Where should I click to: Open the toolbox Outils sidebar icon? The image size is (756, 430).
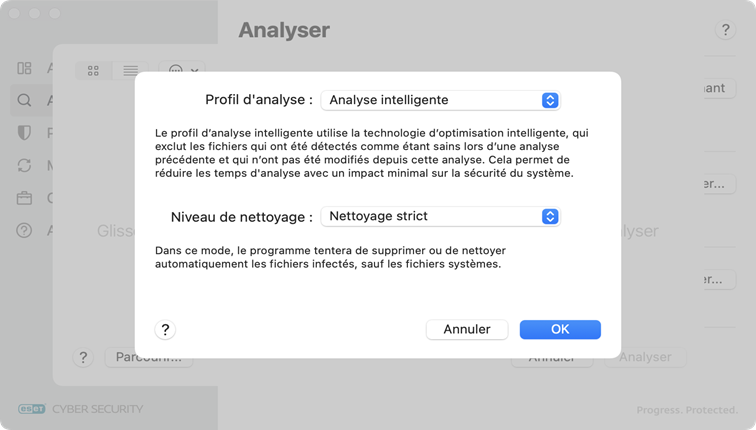tap(25, 198)
